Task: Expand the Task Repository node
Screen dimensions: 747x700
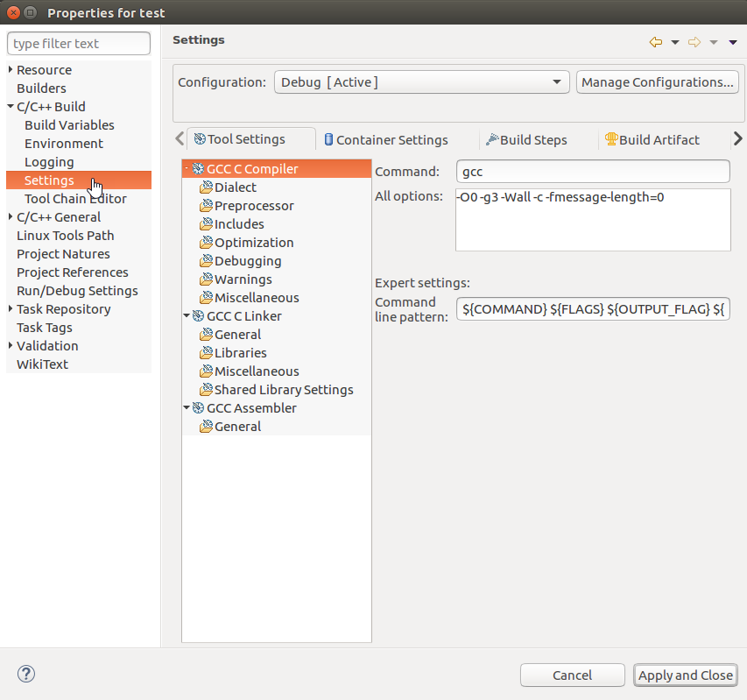Action: [11, 308]
